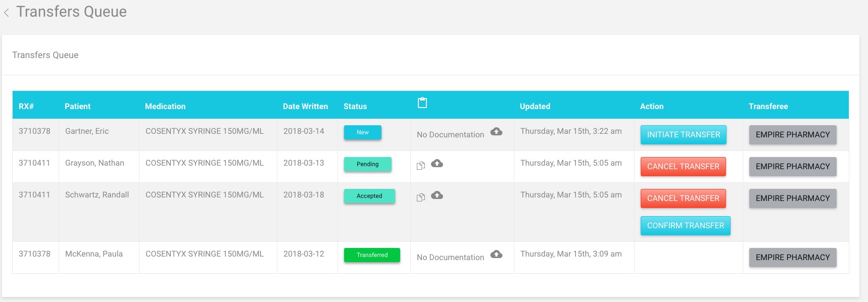Open Empire Pharmacy for McKenna, Paula row
This screenshot has height=302, width=868.
(793, 258)
